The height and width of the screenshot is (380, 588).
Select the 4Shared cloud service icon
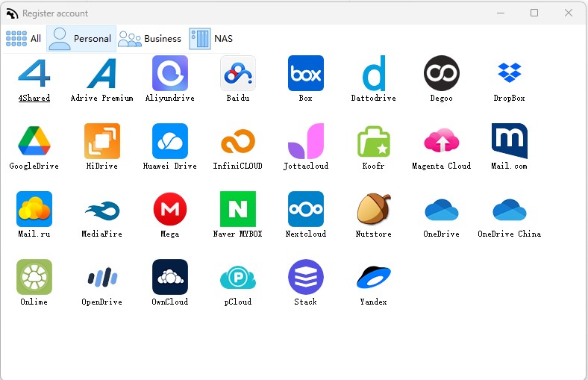tap(34, 73)
